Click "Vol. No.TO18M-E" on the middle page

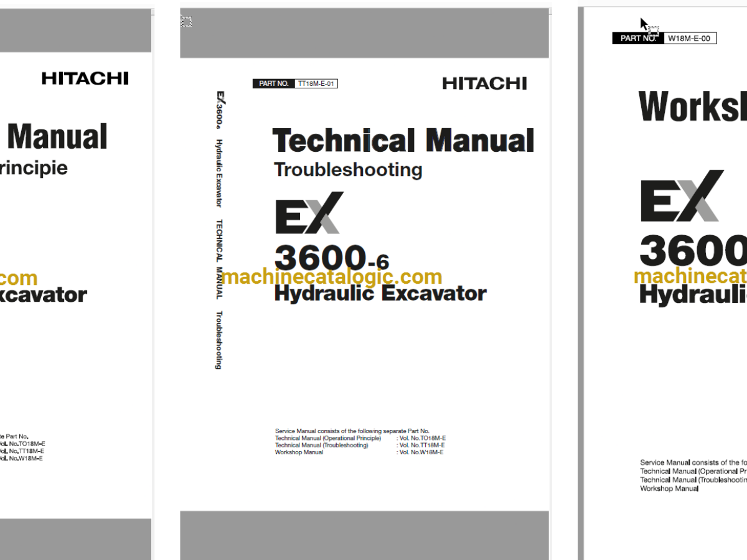click(421, 438)
